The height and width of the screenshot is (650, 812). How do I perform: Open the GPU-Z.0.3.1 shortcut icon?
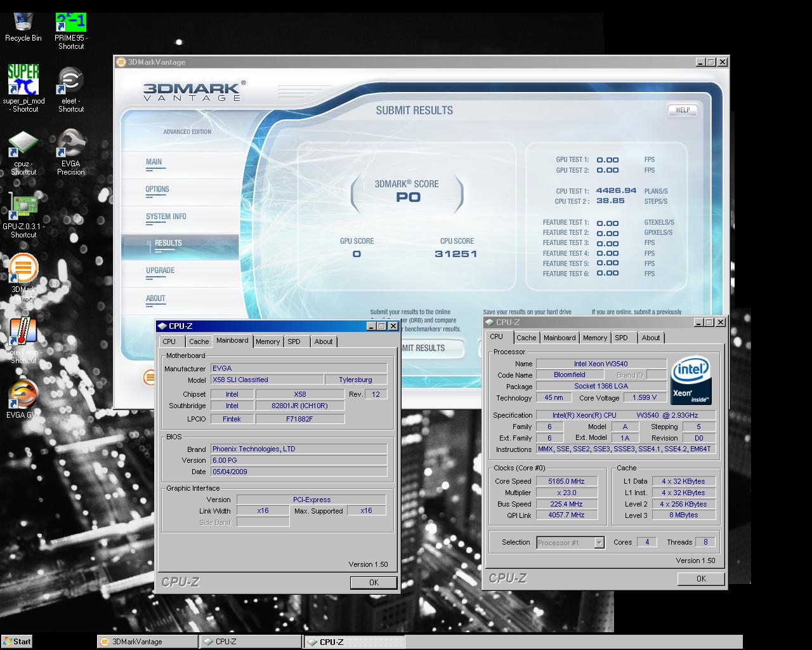(x=23, y=215)
